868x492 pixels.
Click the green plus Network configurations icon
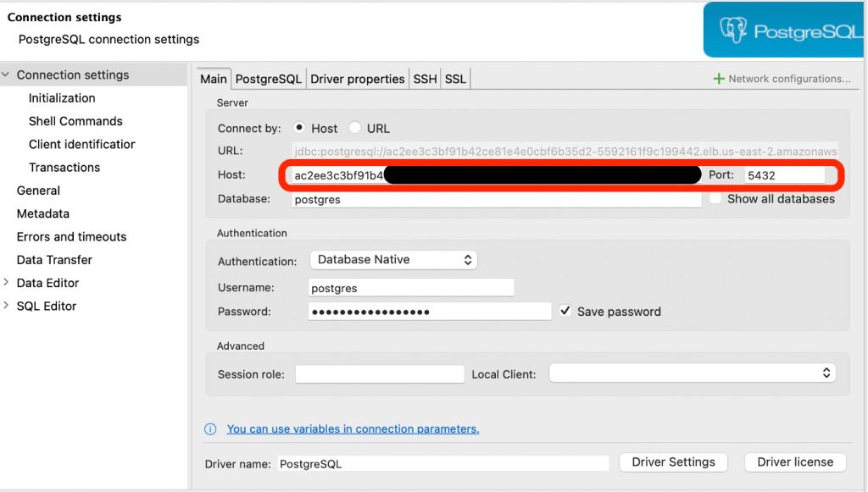coord(719,79)
